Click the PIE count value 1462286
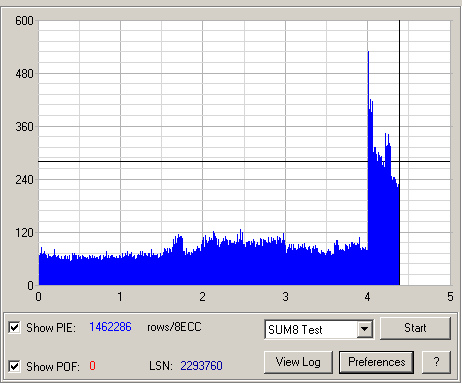462x384 pixels. click(110, 327)
